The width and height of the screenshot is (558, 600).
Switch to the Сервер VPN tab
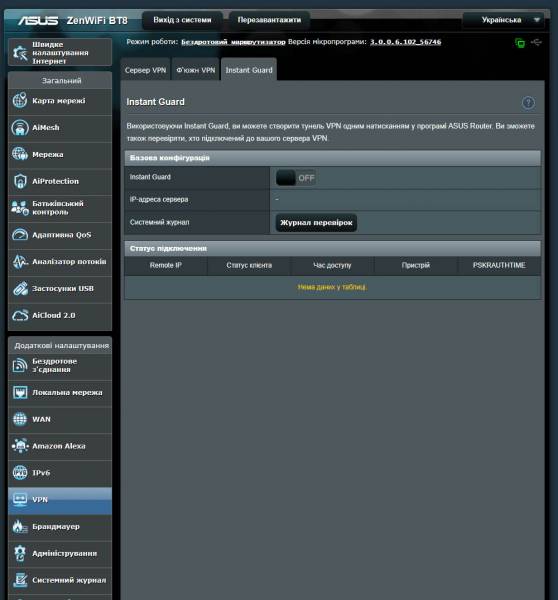coord(145,70)
